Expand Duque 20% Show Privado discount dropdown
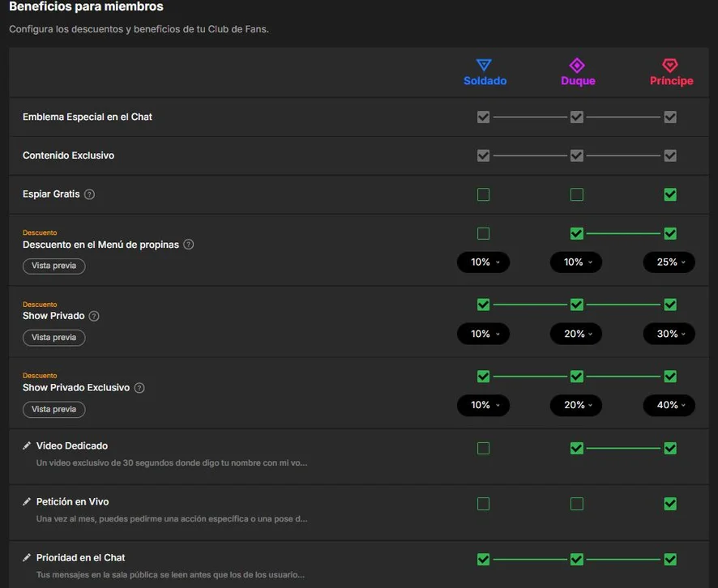This screenshot has width=718, height=588. click(x=576, y=334)
